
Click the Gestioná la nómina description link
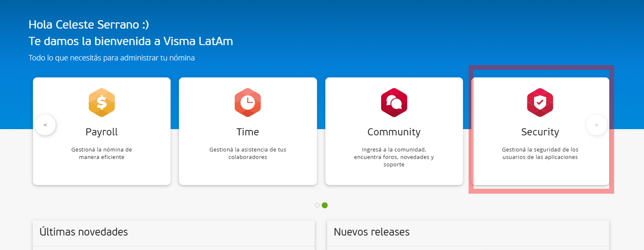[x=102, y=153]
